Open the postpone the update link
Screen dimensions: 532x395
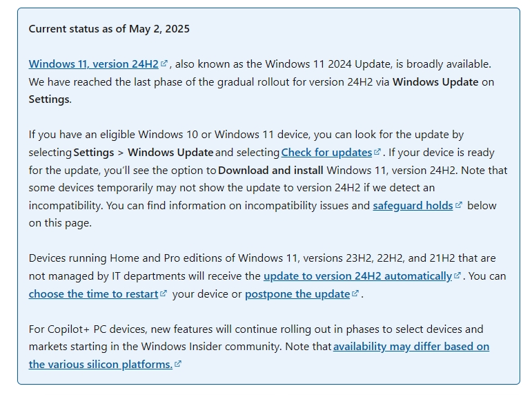(x=297, y=293)
